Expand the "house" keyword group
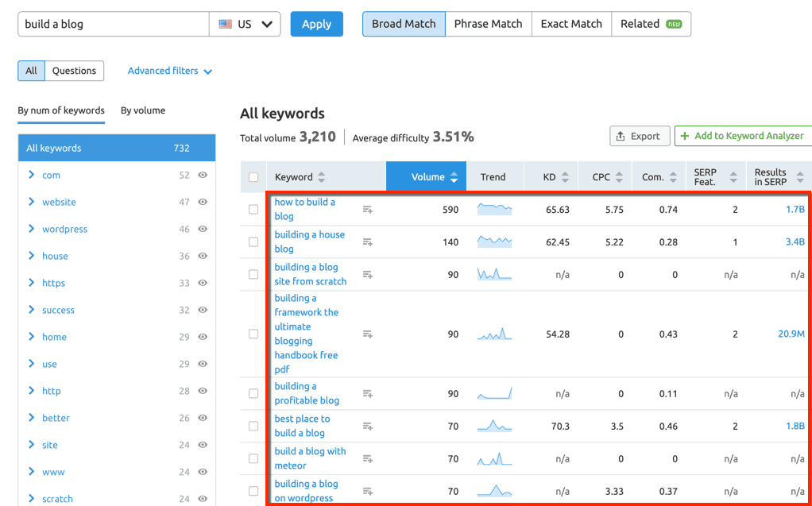 click(x=32, y=256)
